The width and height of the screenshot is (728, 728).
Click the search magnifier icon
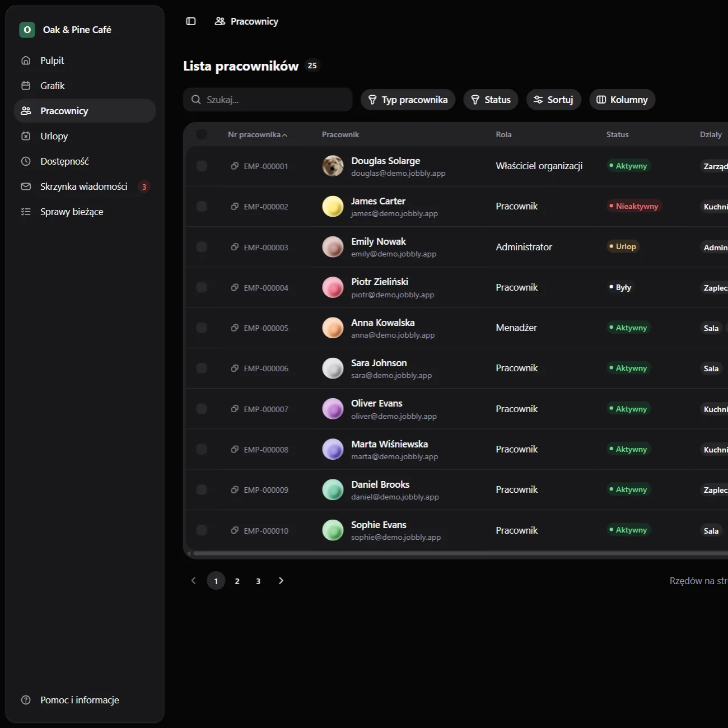pyautogui.click(x=196, y=100)
